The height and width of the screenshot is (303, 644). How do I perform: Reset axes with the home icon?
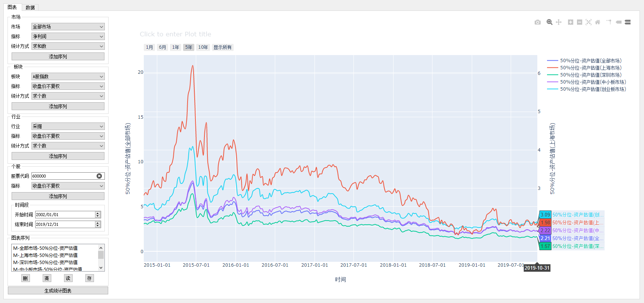click(x=598, y=22)
